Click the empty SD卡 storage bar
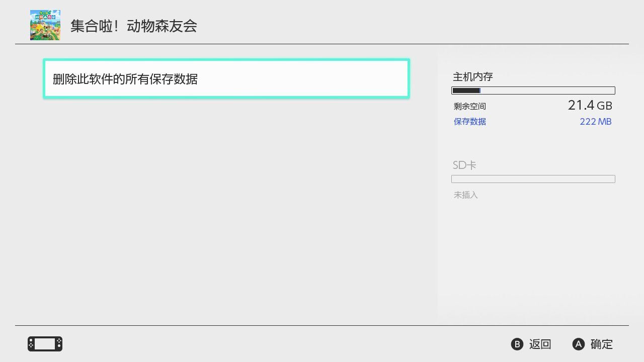 tap(533, 179)
